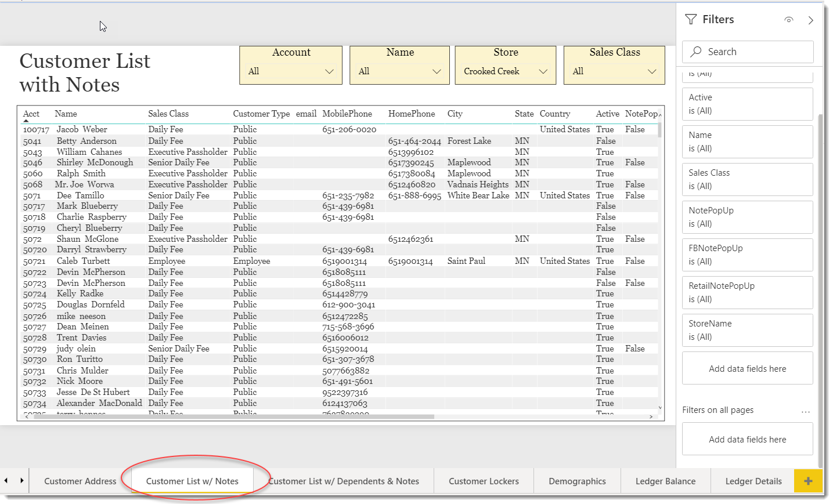Image resolution: width=833 pixels, height=504 pixels.
Task: Click the magnifier icon in filter search
Action: 695,52
